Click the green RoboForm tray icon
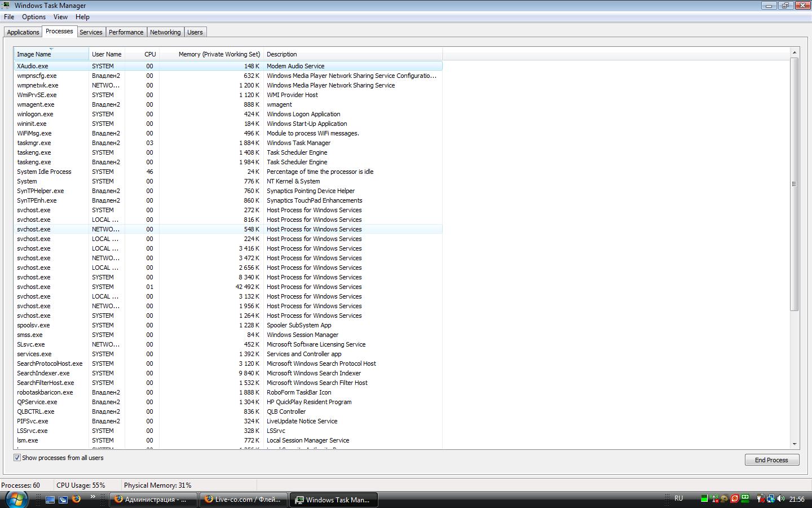The height and width of the screenshot is (508, 812). [x=745, y=499]
